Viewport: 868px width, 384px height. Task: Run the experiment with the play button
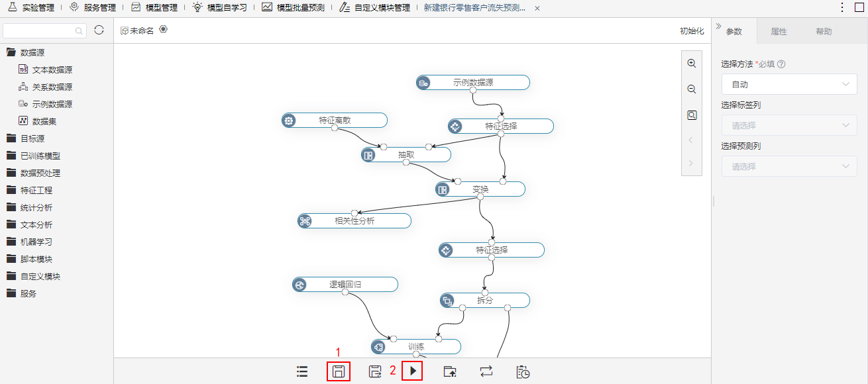click(412, 371)
